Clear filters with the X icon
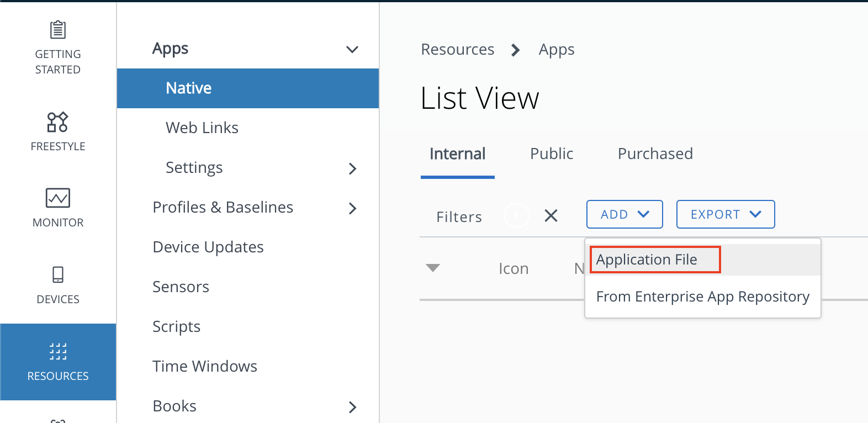The width and height of the screenshot is (868, 423). 551,215
